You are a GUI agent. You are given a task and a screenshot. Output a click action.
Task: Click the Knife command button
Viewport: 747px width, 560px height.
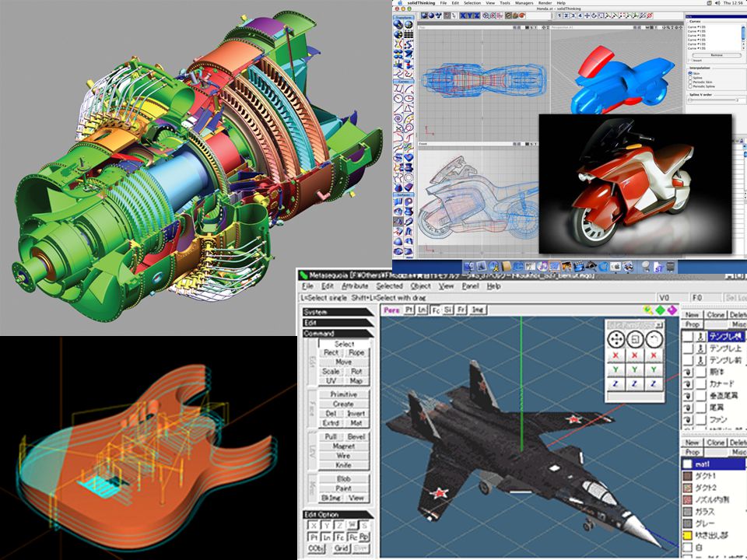[x=343, y=465]
